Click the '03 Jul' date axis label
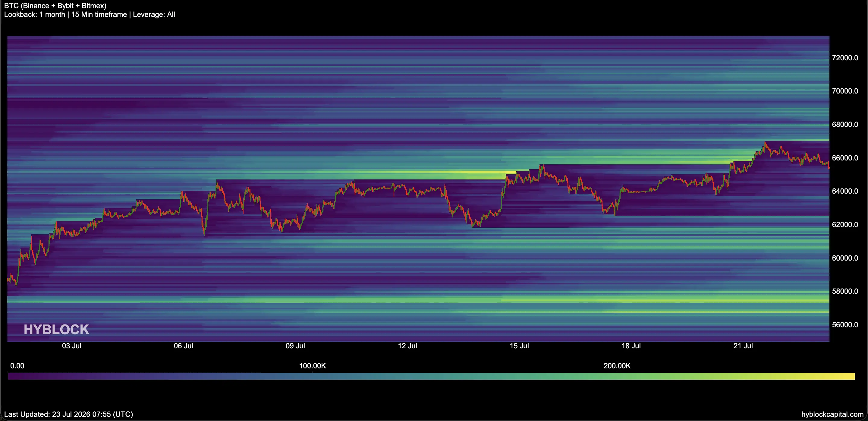This screenshot has height=421, width=868. 71,346
